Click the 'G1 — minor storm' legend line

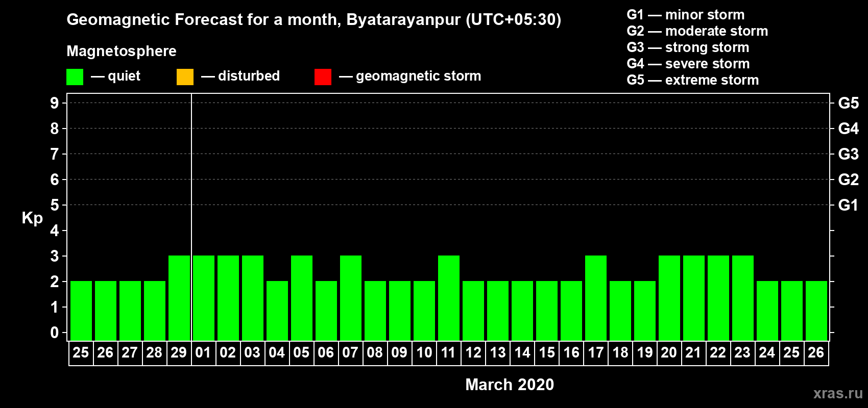coord(686,15)
